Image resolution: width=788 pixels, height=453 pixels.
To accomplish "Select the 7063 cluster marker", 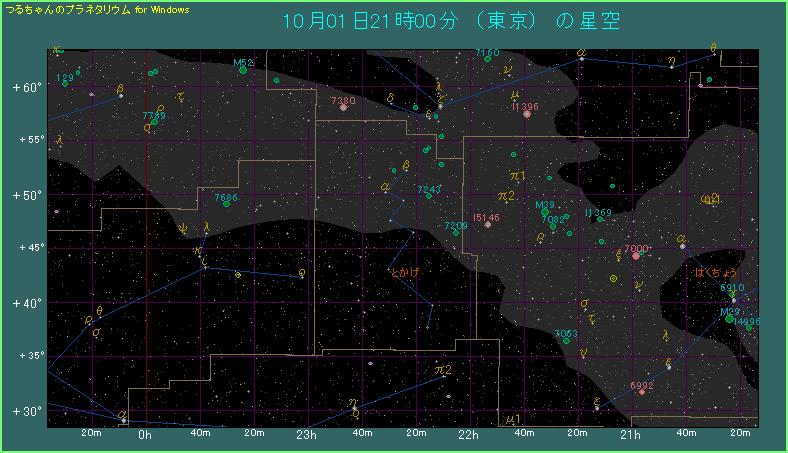I will click(566, 341).
